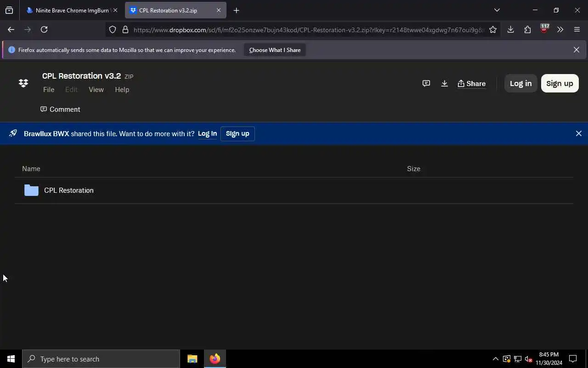The image size is (588, 368).
Task: Click the Type here to search box
Action: point(101,359)
